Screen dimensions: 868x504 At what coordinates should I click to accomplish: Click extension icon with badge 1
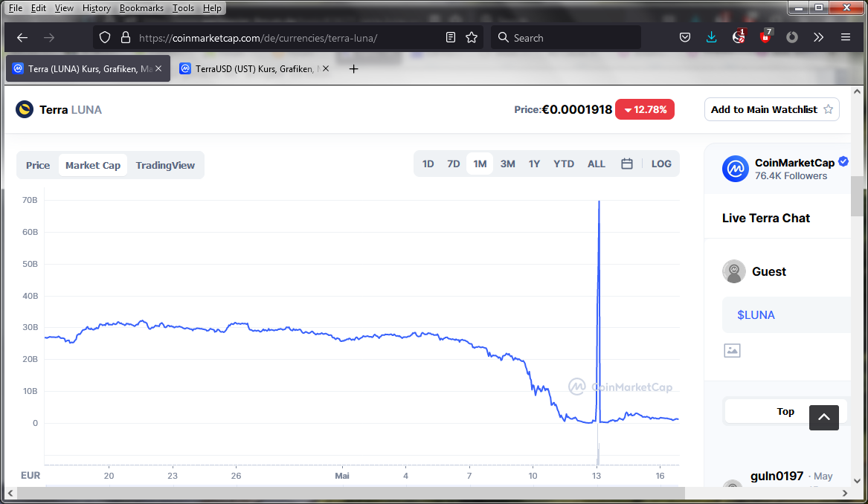coord(739,36)
